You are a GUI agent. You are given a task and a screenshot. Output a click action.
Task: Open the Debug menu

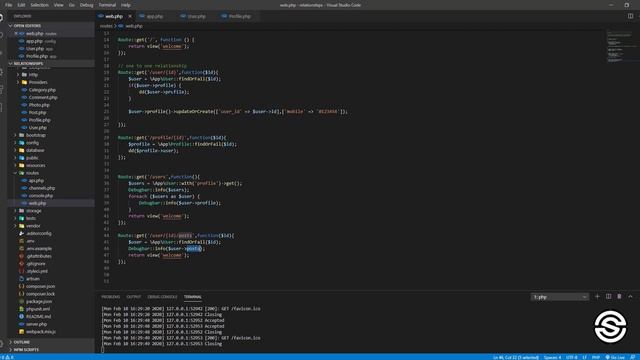click(86, 5)
